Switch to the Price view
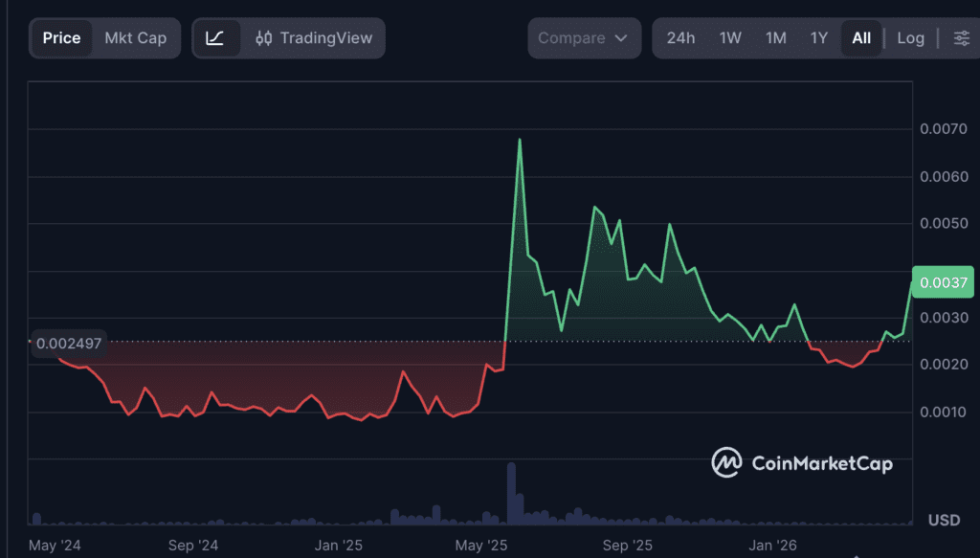 (61, 38)
